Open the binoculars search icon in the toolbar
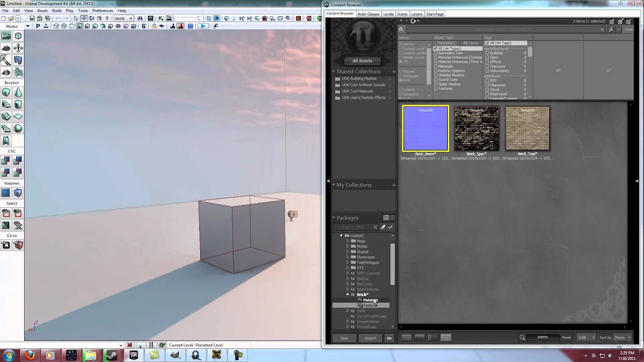This screenshot has width=644, height=362. point(140,18)
